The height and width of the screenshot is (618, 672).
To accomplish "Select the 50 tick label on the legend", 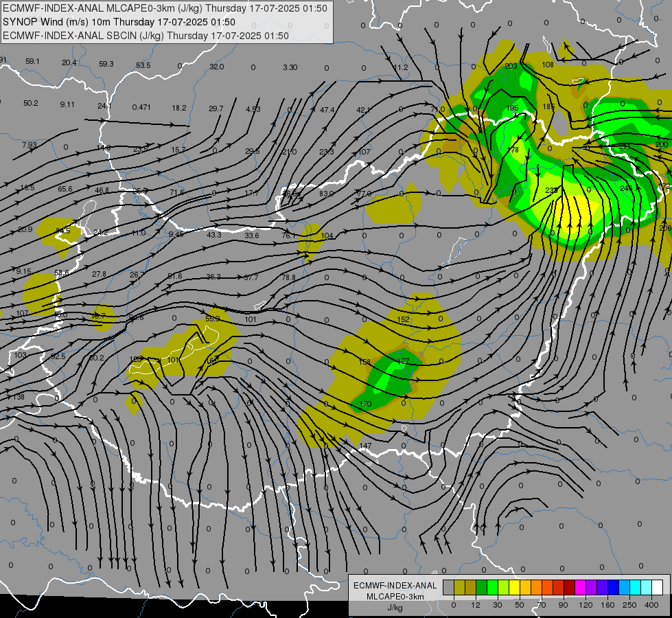I will [520, 605].
